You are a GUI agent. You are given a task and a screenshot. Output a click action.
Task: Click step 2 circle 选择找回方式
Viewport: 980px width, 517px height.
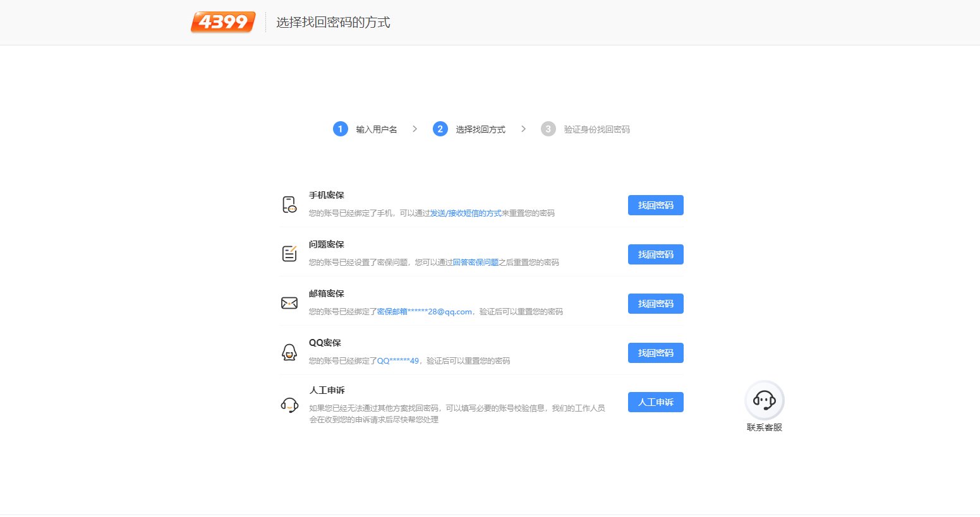point(440,128)
